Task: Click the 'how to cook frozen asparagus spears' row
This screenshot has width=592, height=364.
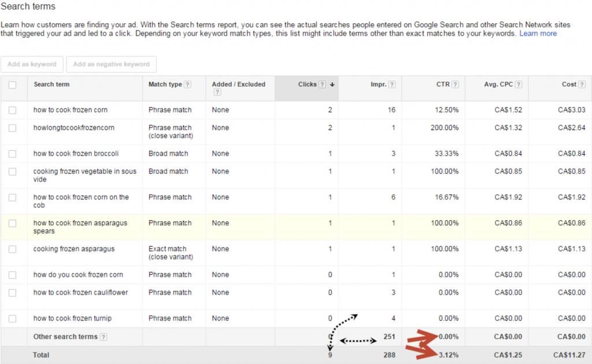Action: [x=80, y=227]
